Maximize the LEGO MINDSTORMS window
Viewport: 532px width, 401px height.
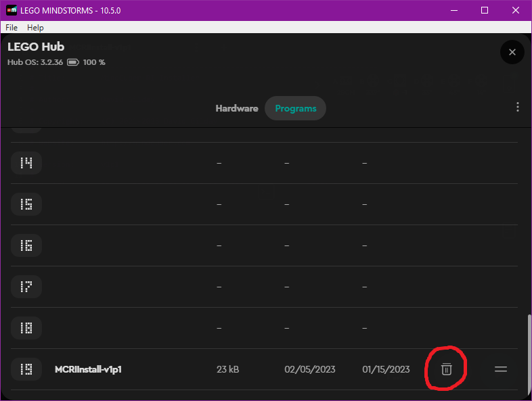pyautogui.click(x=485, y=10)
